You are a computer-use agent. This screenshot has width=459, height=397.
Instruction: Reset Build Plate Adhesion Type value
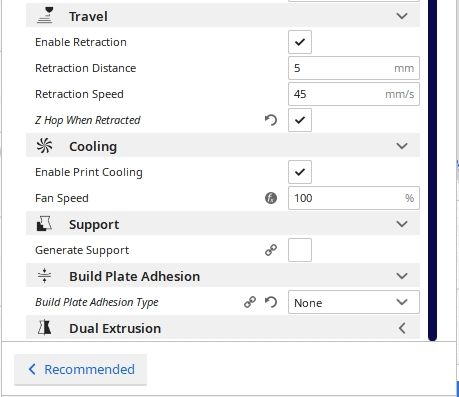click(271, 302)
